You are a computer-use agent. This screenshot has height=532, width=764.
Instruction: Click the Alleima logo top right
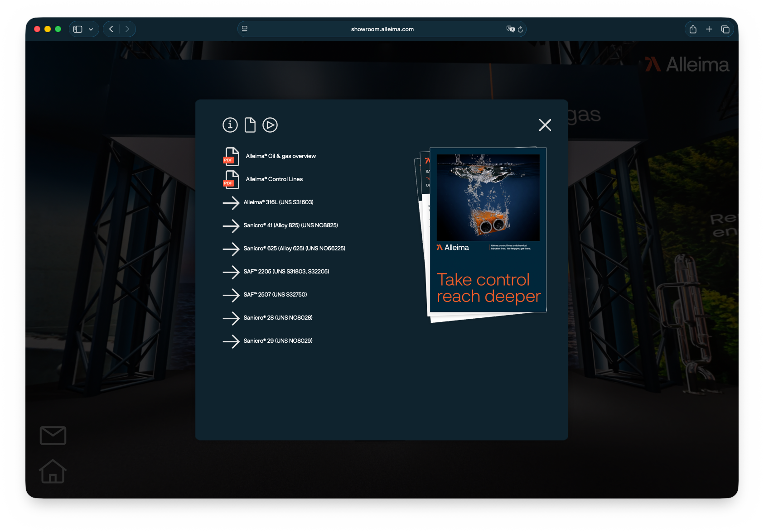687,65
